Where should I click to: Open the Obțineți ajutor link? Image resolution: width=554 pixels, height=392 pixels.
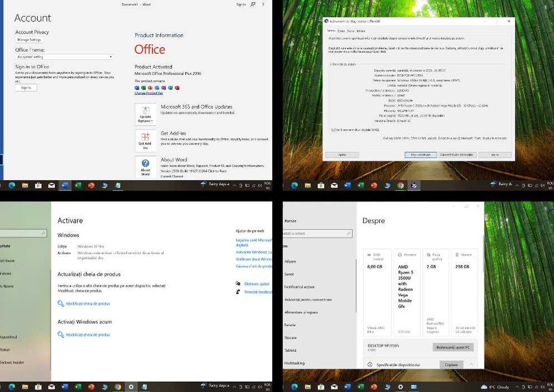(x=257, y=283)
